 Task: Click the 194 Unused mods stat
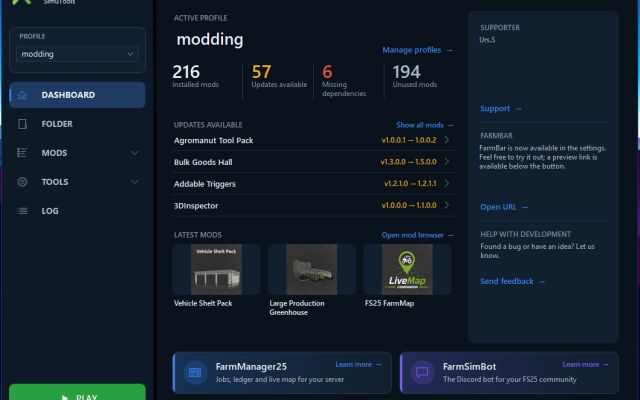pos(415,76)
